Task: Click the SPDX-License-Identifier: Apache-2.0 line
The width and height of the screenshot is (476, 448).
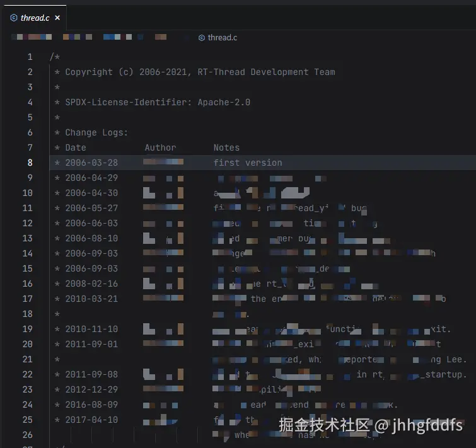Action: tap(153, 102)
